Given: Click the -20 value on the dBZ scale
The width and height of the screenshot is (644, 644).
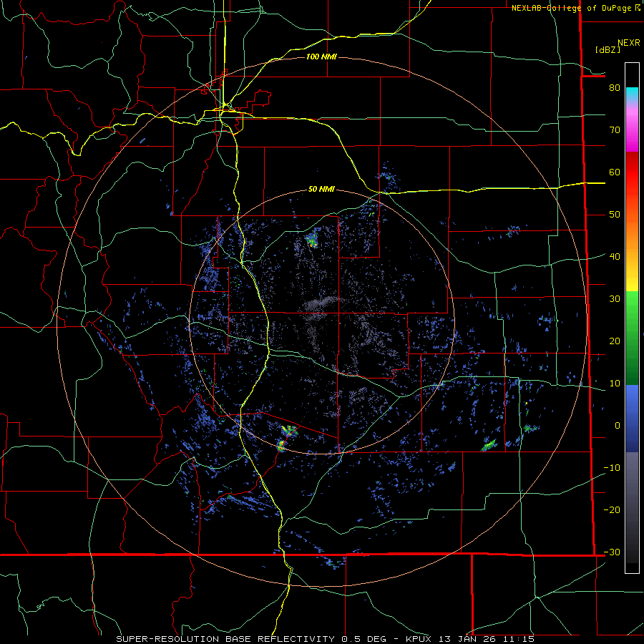Looking at the screenshot, I should tap(612, 509).
